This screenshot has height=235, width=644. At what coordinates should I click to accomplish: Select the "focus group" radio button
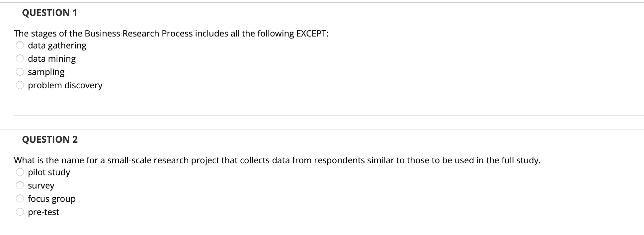20,198
